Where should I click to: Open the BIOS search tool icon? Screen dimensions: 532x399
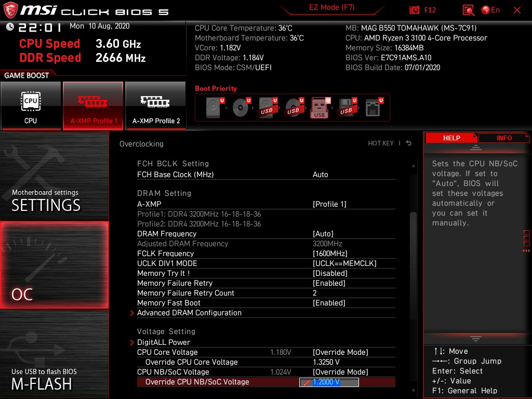click(x=468, y=10)
